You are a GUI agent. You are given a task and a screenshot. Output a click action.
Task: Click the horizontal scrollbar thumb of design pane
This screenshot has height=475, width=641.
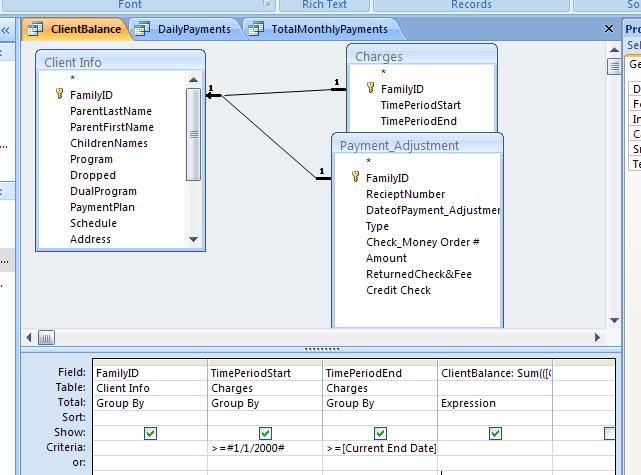point(46,338)
